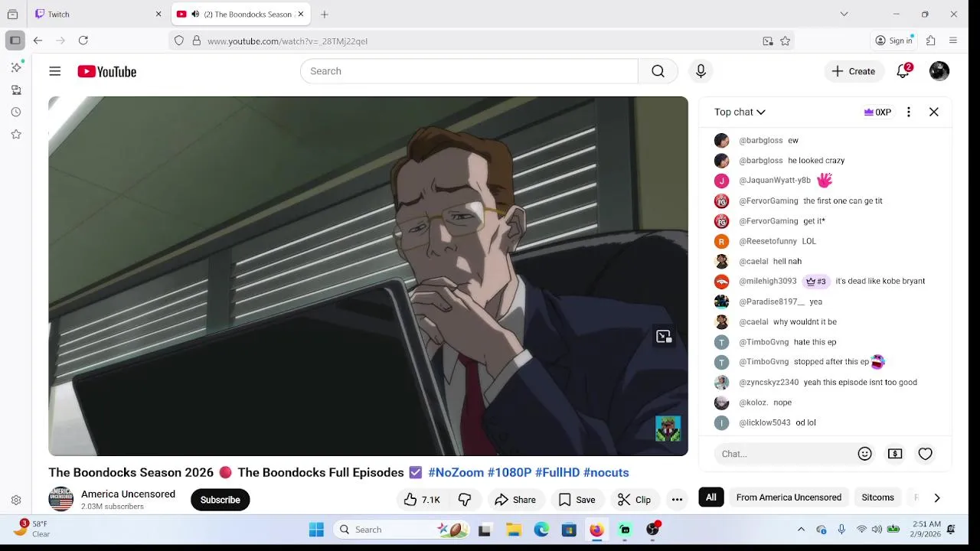This screenshot has width=980, height=551.
Task: Reload the current page
Action: click(83, 41)
